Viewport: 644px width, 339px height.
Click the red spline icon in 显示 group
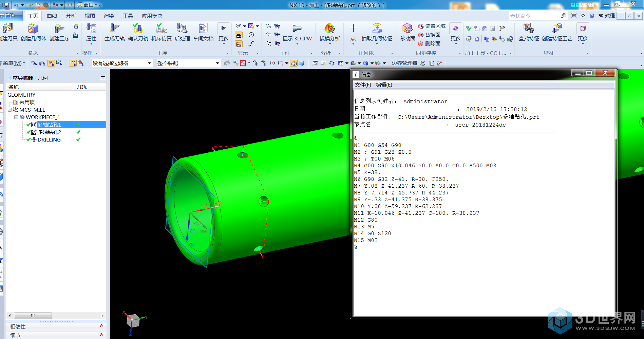tap(251, 44)
